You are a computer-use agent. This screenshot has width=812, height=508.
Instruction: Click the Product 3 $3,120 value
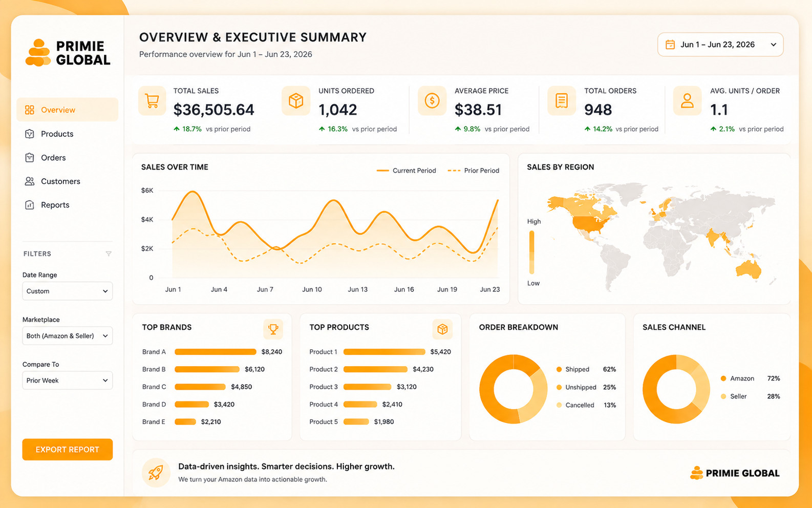tap(407, 387)
